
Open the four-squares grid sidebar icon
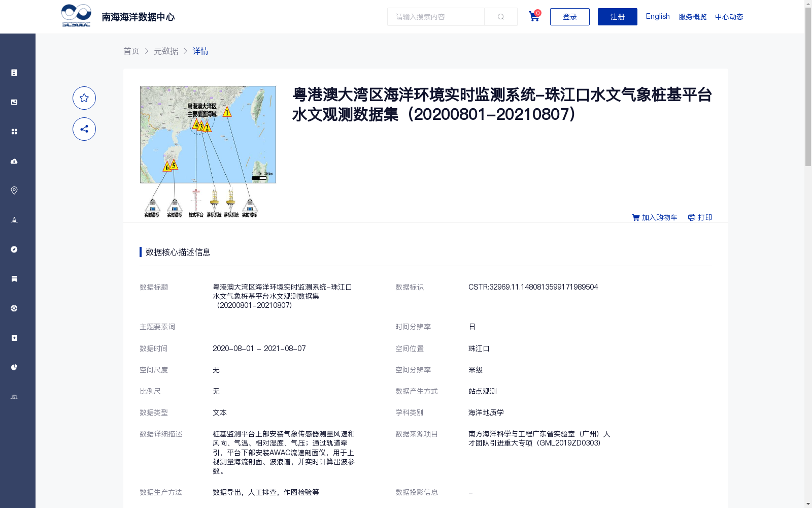14,132
